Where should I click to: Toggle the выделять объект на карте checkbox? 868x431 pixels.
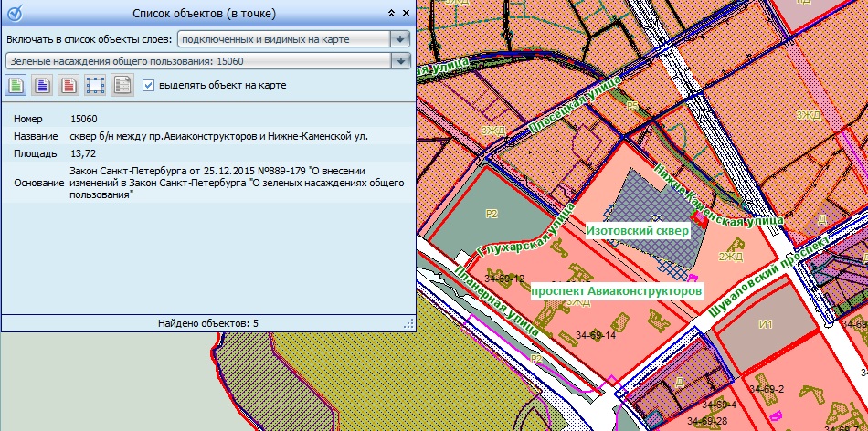149,85
